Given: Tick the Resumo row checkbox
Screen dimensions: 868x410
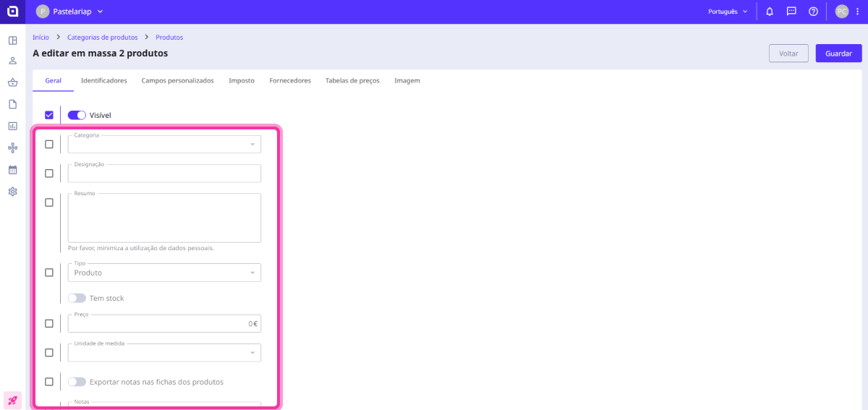Looking at the screenshot, I should coord(49,202).
